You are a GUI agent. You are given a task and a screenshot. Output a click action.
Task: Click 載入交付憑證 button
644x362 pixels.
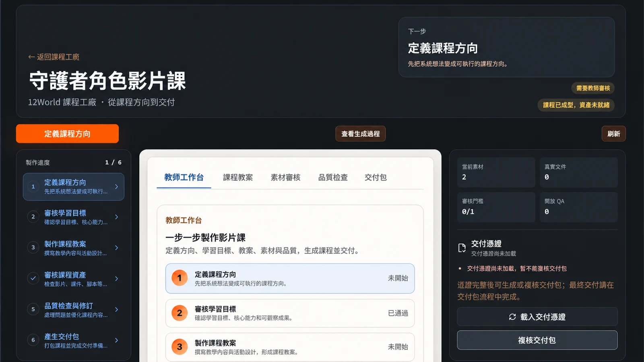click(x=537, y=317)
